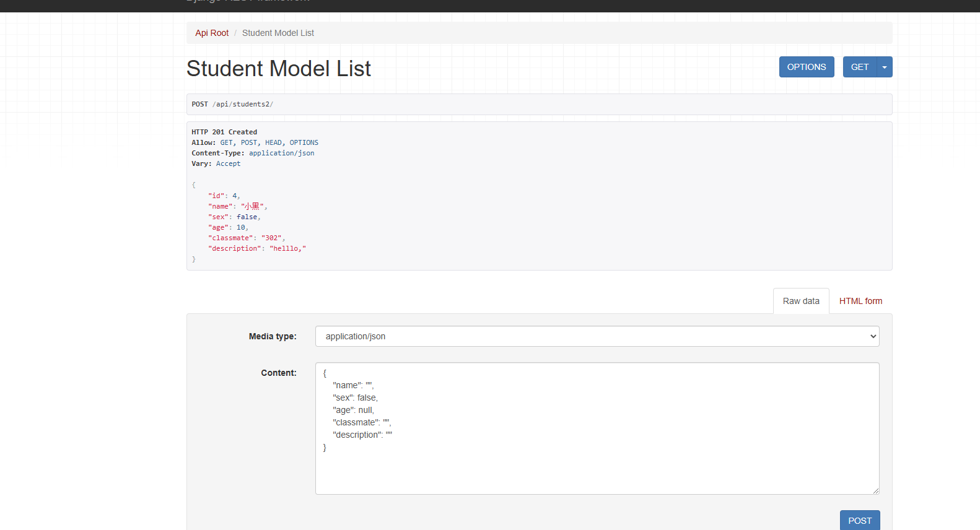Click the Api Root breadcrumb link
The height and width of the screenshot is (530, 980).
coord(212,33)
